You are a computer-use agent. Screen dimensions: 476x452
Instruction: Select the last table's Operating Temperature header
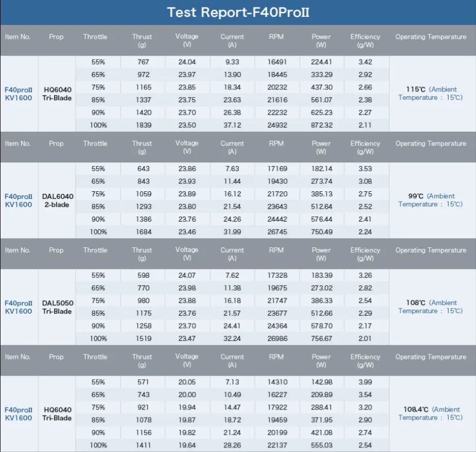point(431,357)
